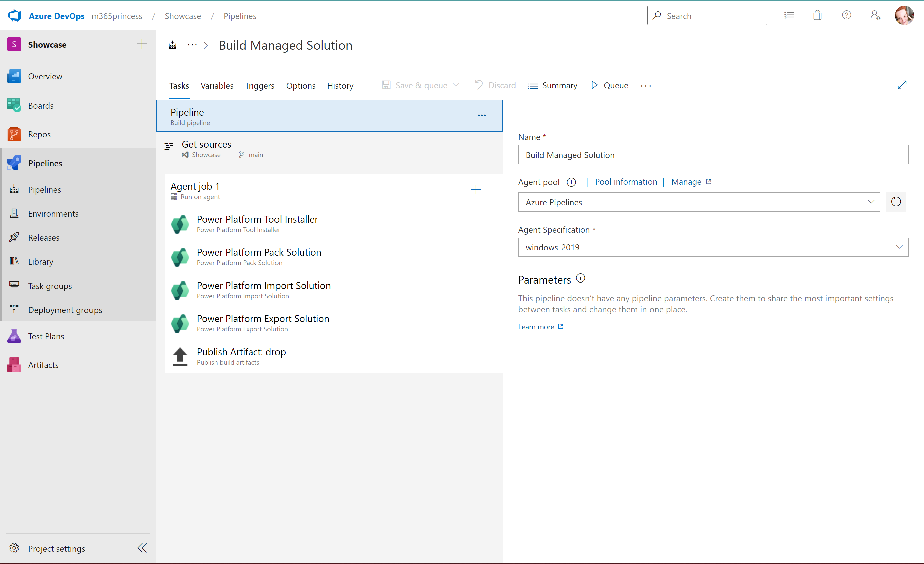The height and width of the screenshot is (564, 924).
Task: Expand the Save & queue dropdown arrow
Action: (456, 85)
